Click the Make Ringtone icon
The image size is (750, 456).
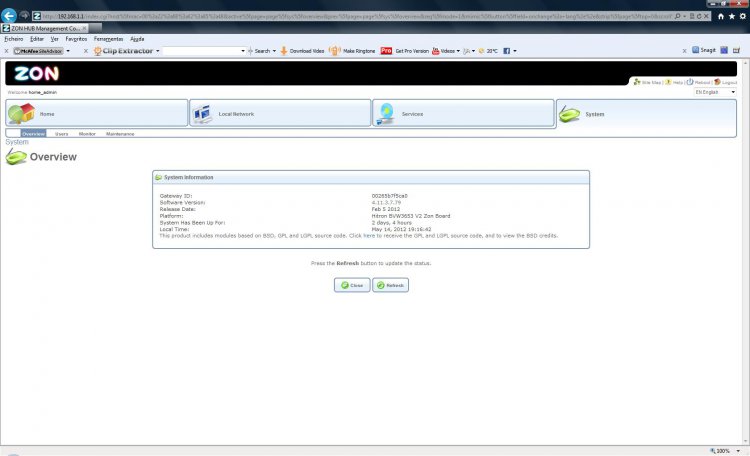pos(334,51)
